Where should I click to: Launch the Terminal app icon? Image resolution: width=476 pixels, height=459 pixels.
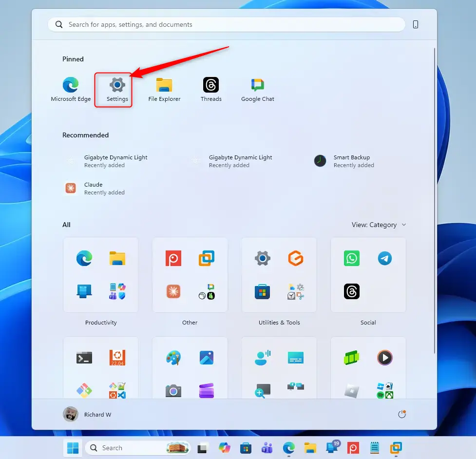pyautogui.click(x=84, y=358)
